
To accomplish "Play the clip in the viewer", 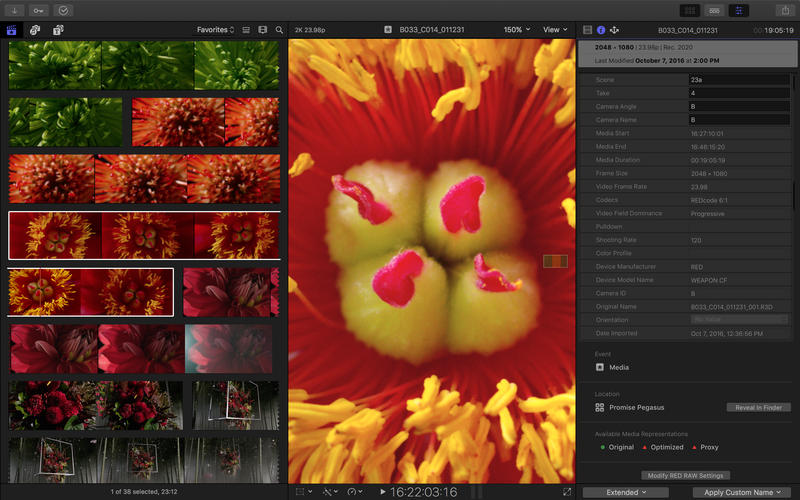I will click(x=383, y=492).
